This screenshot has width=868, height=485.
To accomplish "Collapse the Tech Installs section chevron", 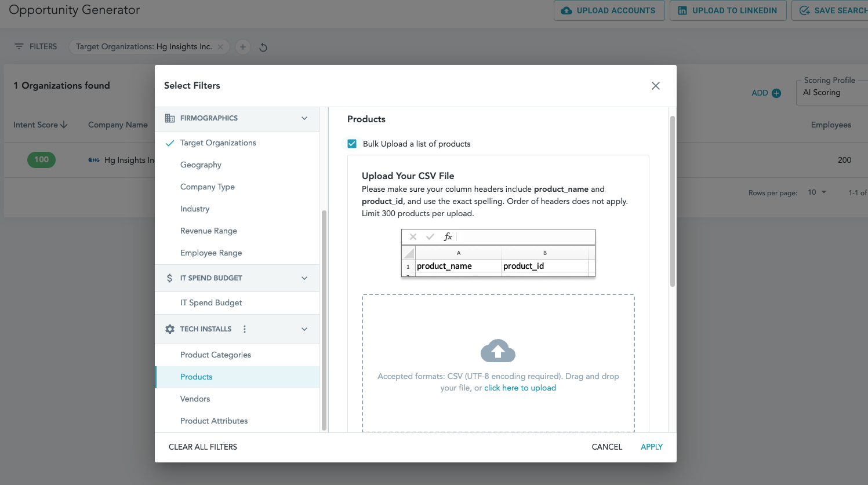I will (x=304, y=329).
